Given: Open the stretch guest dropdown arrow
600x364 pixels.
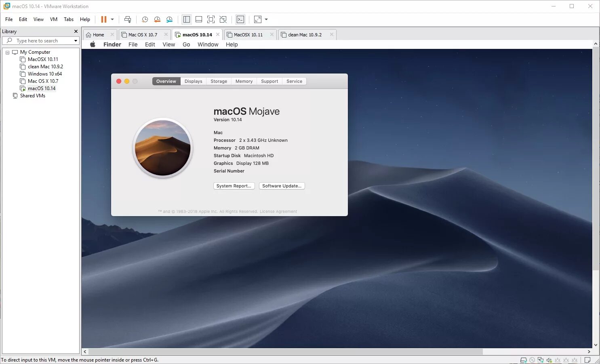Looking at the screenshot, I should pyautogui.click(x=266, y=19).
